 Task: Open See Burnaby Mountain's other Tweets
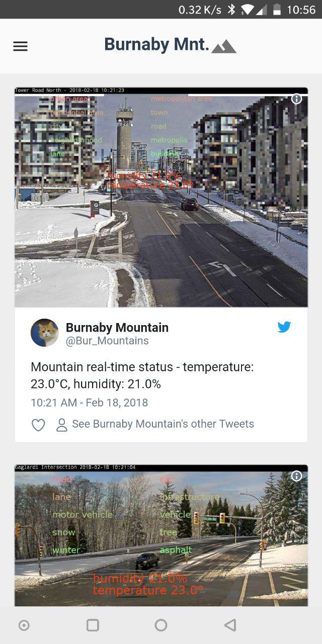(163, 424)
